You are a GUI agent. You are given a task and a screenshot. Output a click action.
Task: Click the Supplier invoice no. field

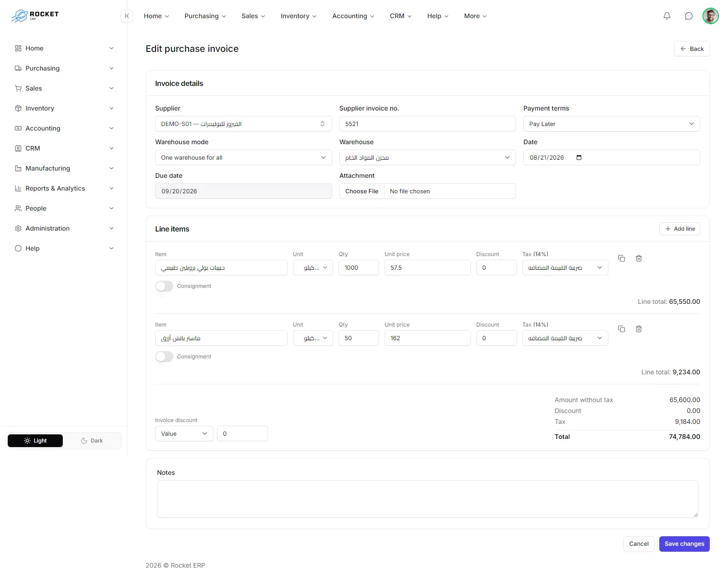coord(427,124)
